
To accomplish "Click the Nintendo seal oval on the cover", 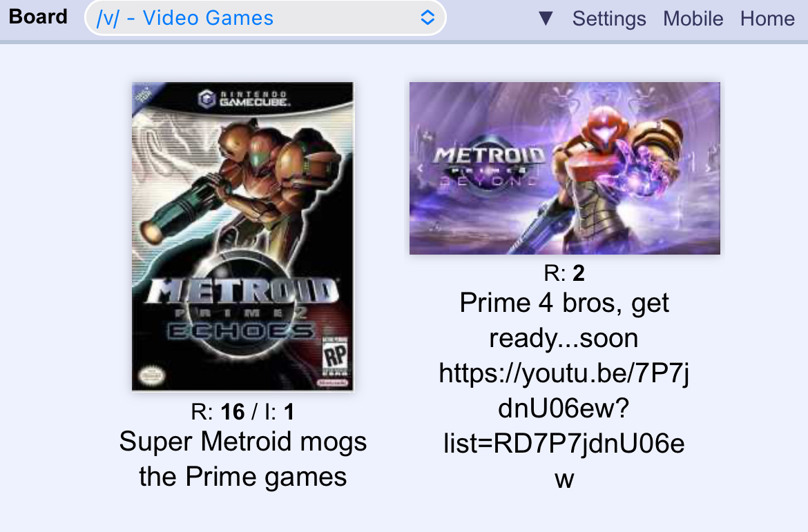I will coord(151,375).
